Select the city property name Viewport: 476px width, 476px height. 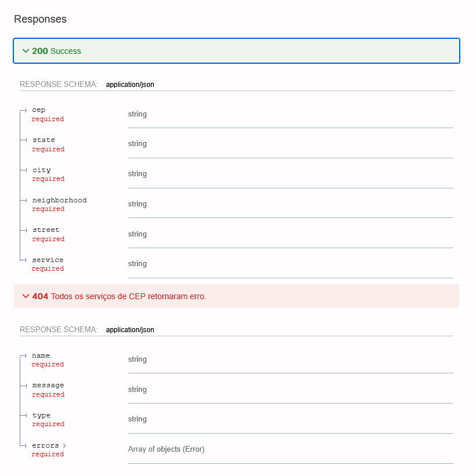pyautogui.click(x=42, y=170)
